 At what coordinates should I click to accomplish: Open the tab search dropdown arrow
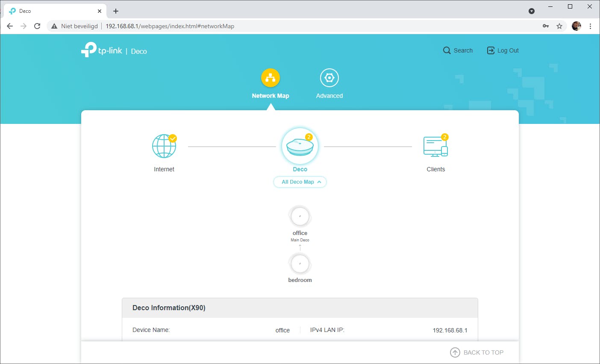(x=532, y=11)
